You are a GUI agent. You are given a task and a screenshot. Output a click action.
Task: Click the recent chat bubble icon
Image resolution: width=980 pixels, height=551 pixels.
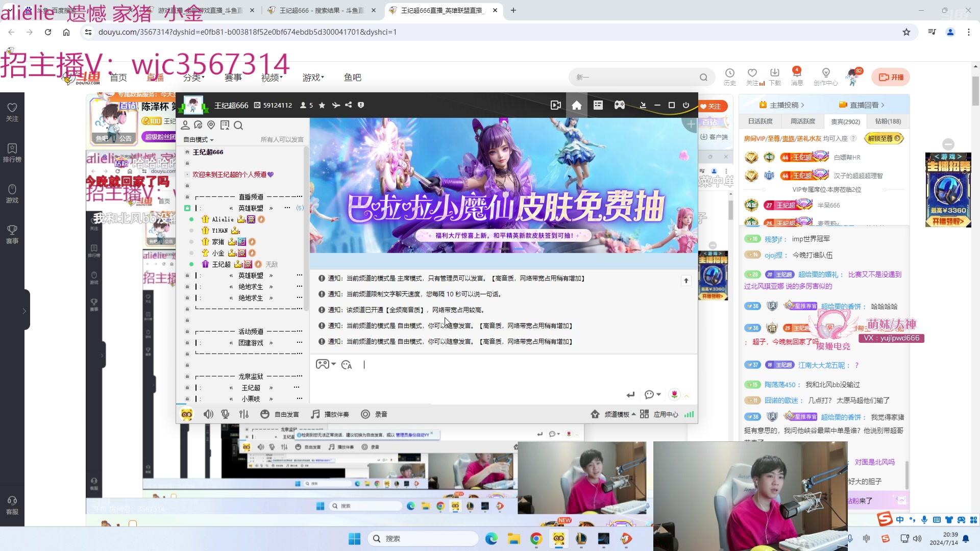(x=199, y=125)
